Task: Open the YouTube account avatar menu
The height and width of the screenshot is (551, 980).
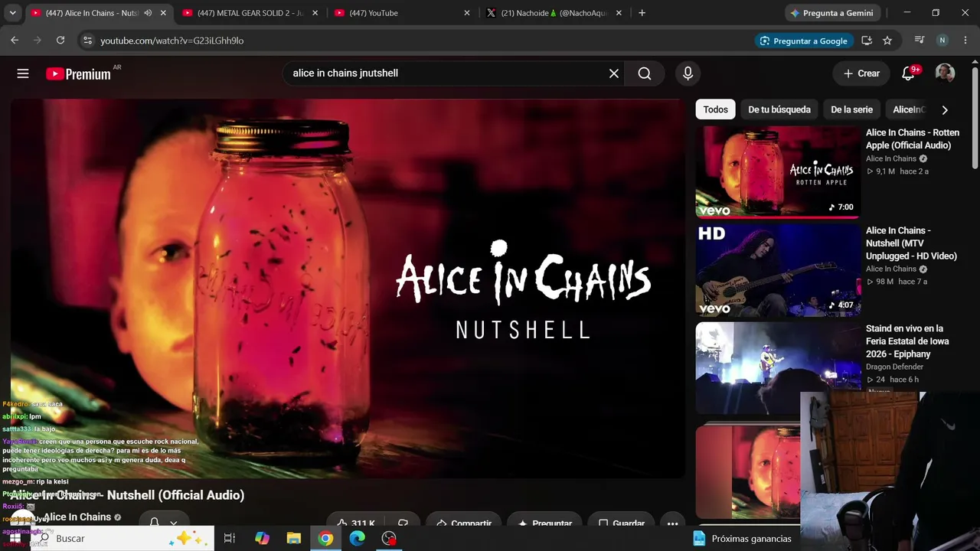Action: [x=945, y=73]
